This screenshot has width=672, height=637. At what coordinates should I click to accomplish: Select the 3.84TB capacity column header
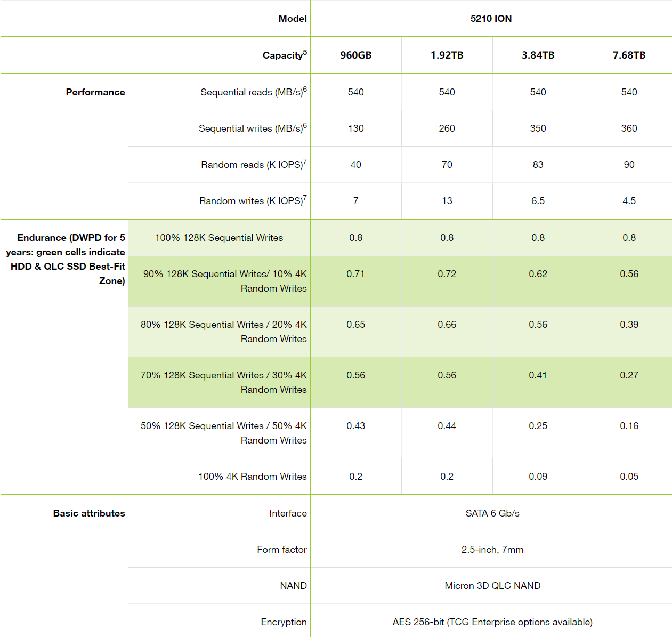(x=538, y=55)
